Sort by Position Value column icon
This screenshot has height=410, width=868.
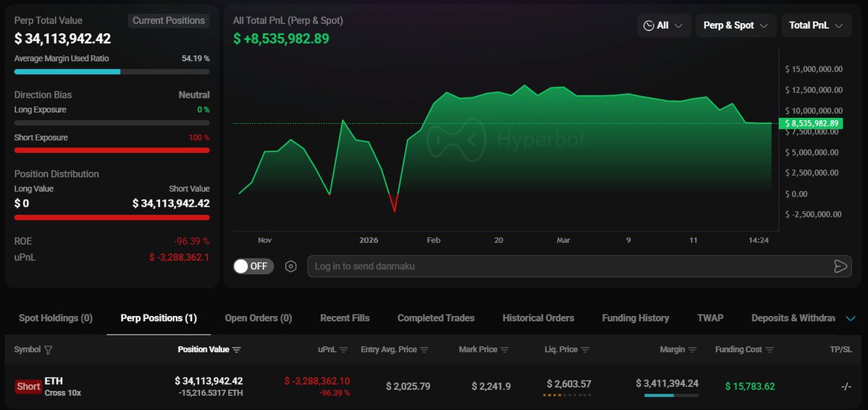[237, 350]
